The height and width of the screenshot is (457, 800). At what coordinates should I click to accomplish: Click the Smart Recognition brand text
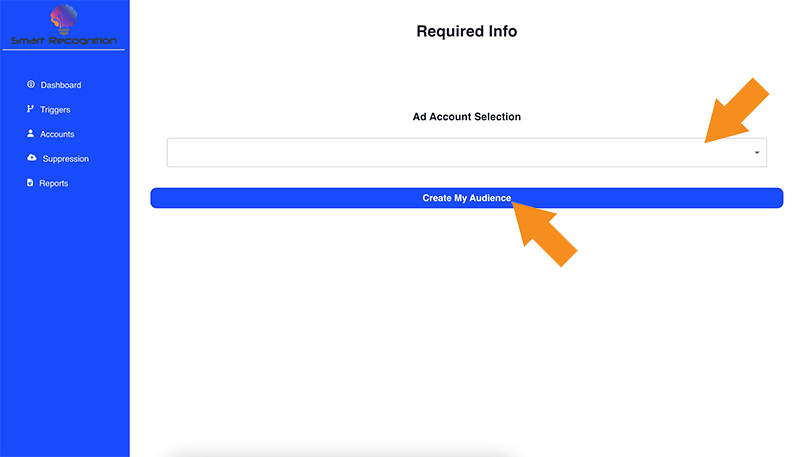coord(64,40)
